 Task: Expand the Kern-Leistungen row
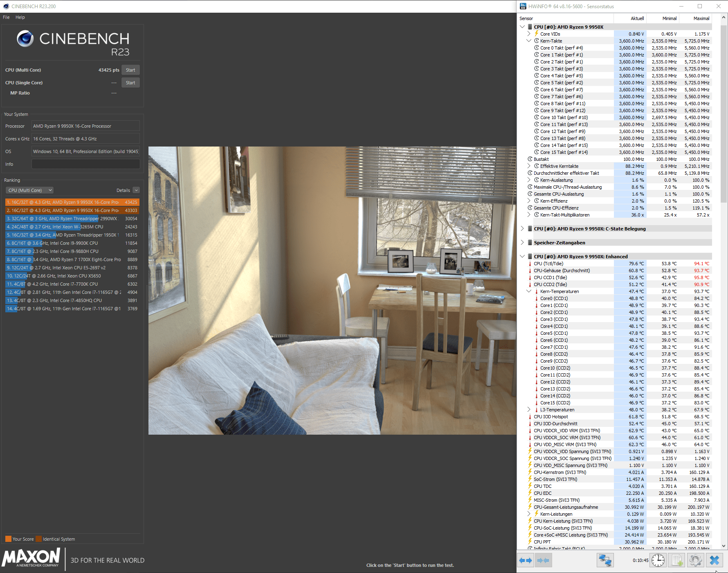[529, 514]
